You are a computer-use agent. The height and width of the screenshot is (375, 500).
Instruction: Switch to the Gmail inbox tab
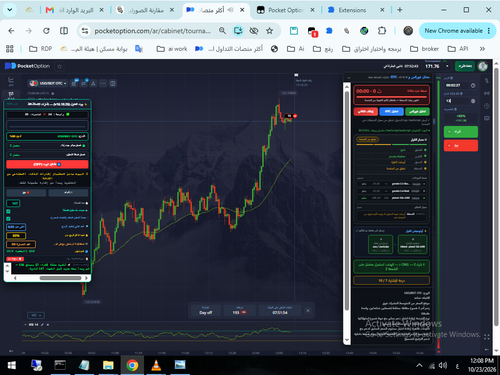coord(75,10)
